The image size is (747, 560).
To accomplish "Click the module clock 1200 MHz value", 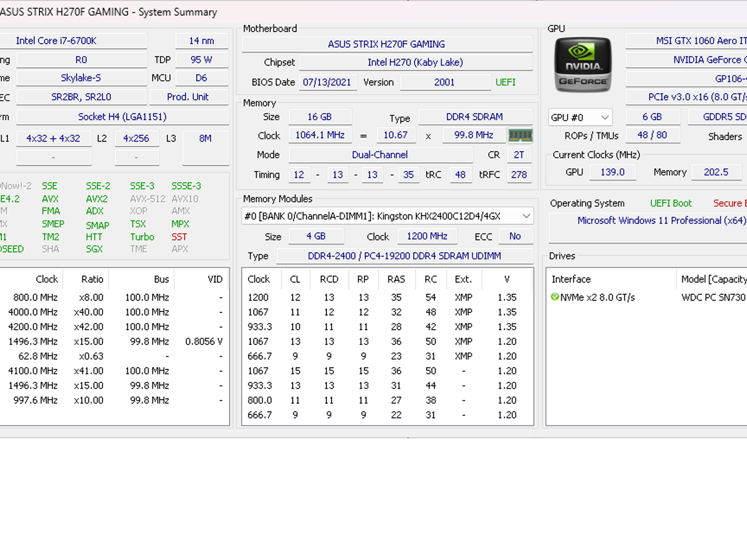I will click(427, 236).
